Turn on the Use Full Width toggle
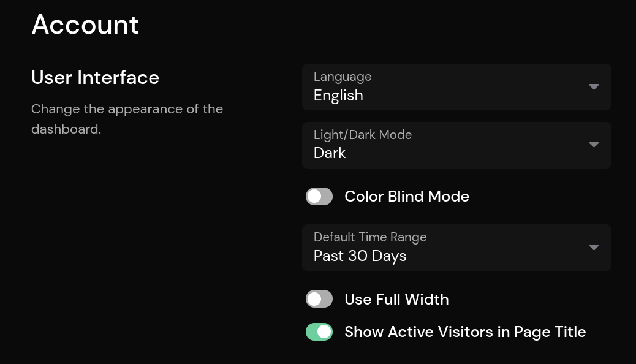The height and width of the screenshot is (364, 636). pos(319,299)
